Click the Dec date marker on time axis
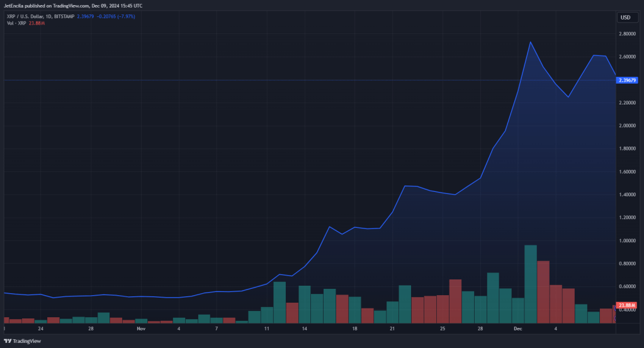 (518, 328)
